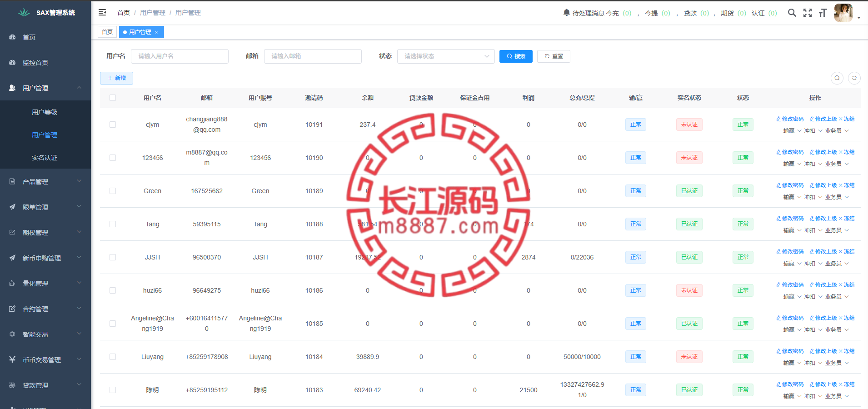Screen dimensions: 868x409
Task: Click 修改密码 for user cjym
Action: tap(790, 119)
